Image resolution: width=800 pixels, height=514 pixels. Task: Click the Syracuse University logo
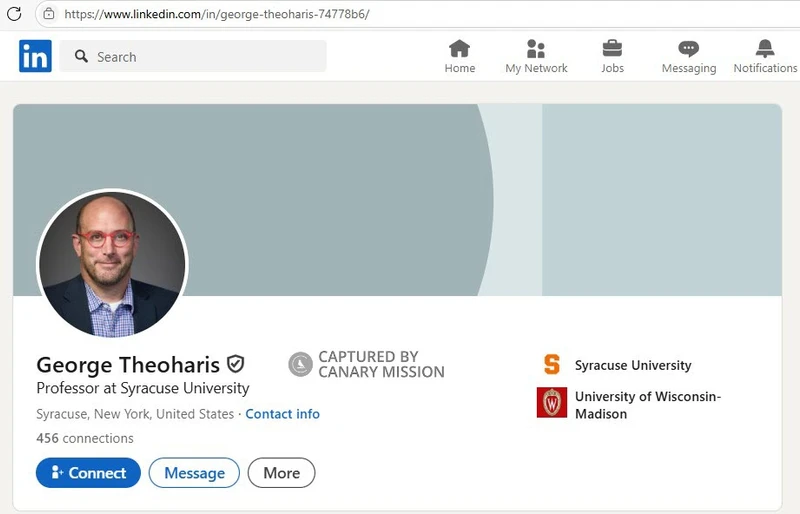tap(552, 365)
